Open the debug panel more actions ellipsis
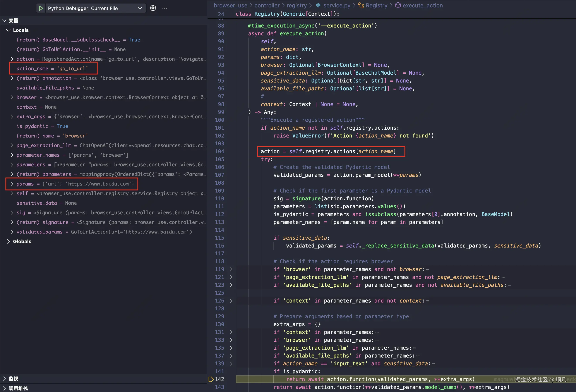The height and width of the screenshot is (392, 576). 164,8
